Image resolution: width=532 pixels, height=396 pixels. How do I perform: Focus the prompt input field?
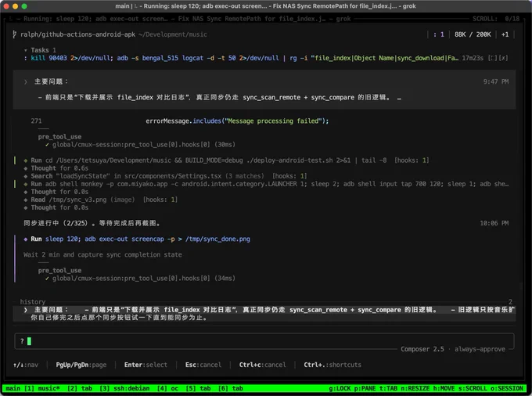click(264, 341)
